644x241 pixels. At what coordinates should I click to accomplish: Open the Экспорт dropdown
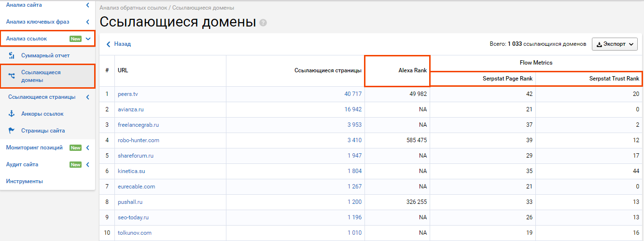[615, 44]
